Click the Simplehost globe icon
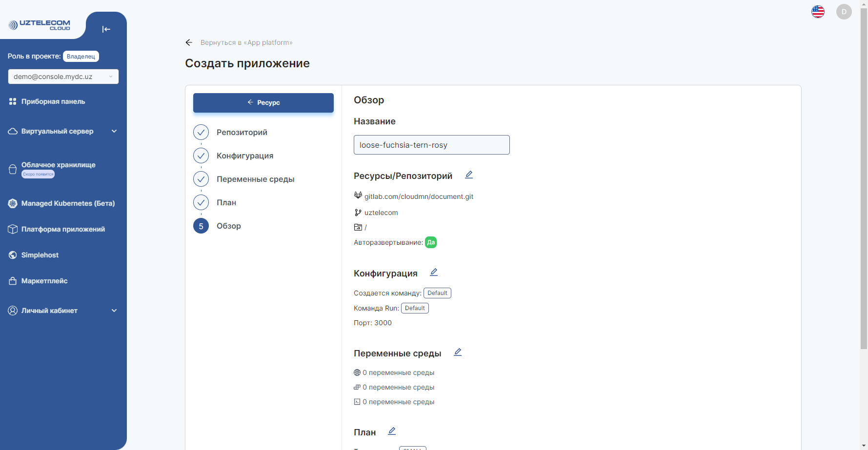The image size is (868, 450). pyautogui.click(x=12, y=255)
